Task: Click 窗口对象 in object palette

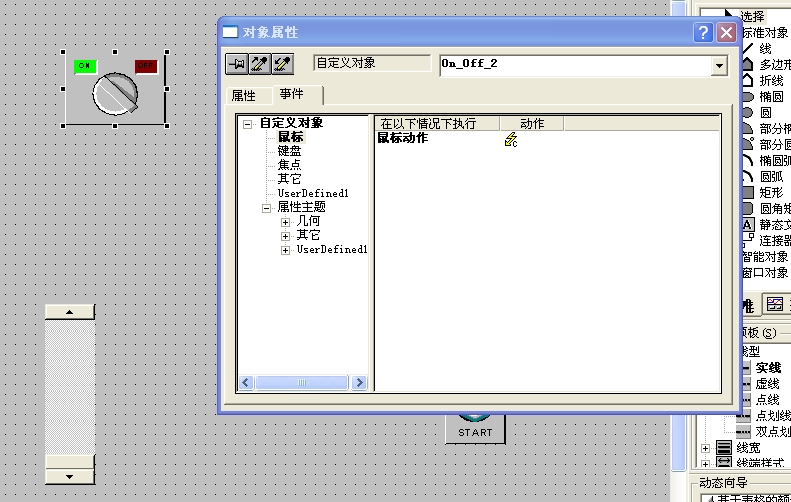Action: (x=765, y=273)
